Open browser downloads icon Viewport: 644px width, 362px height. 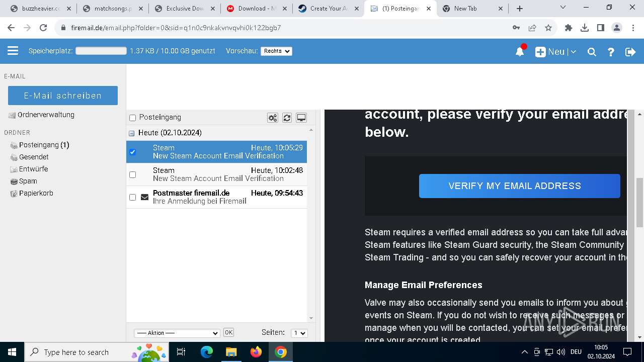[585, 28]
